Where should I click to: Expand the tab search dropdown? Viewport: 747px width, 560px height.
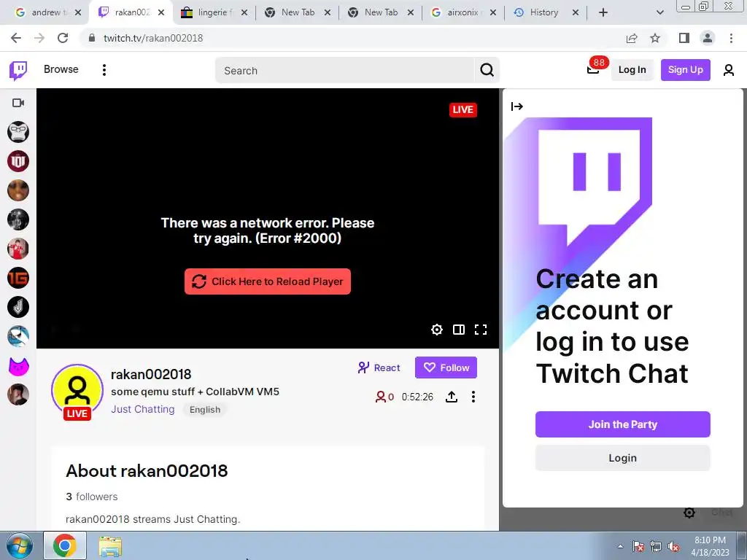[x=659, y=12]
